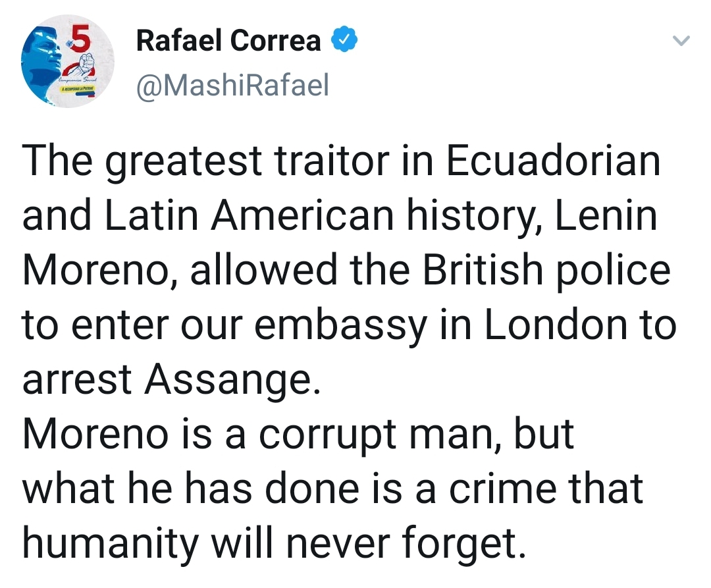Click the yellow banner strip in avatar

pyautogui.click(x=78, y=88)
